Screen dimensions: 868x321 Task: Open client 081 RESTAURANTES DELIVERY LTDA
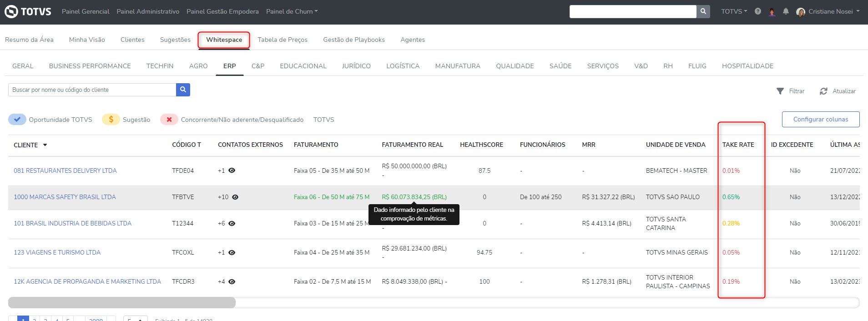tap(65, 171)
